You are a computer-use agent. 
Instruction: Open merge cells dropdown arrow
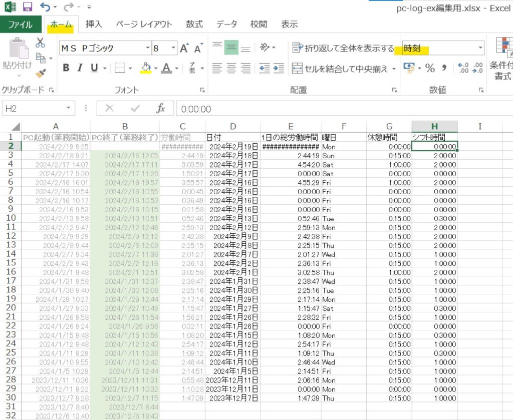tap(394, 68)
